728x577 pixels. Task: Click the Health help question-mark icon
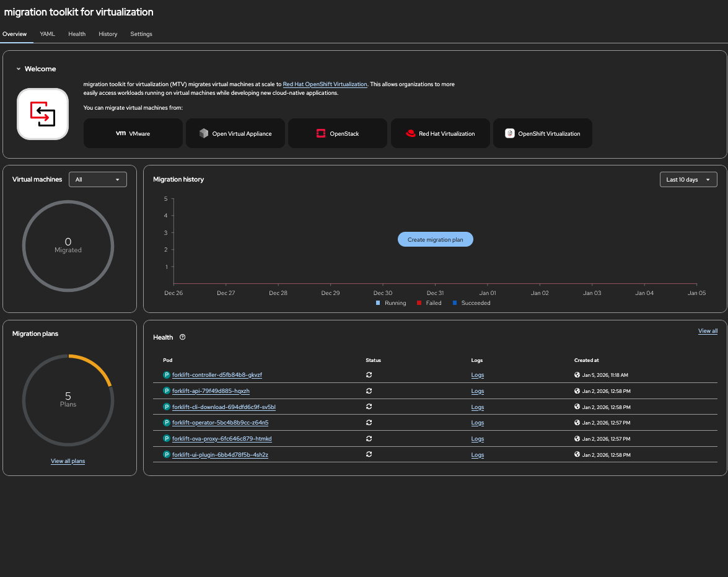click(182, 337)
